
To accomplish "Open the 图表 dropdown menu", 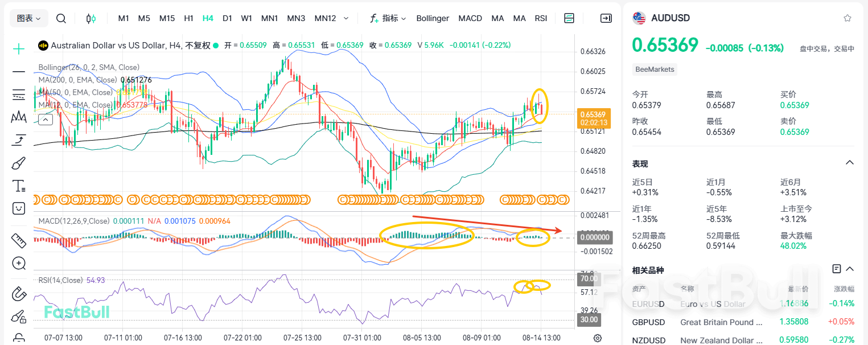I will click(x=29, y=18).
